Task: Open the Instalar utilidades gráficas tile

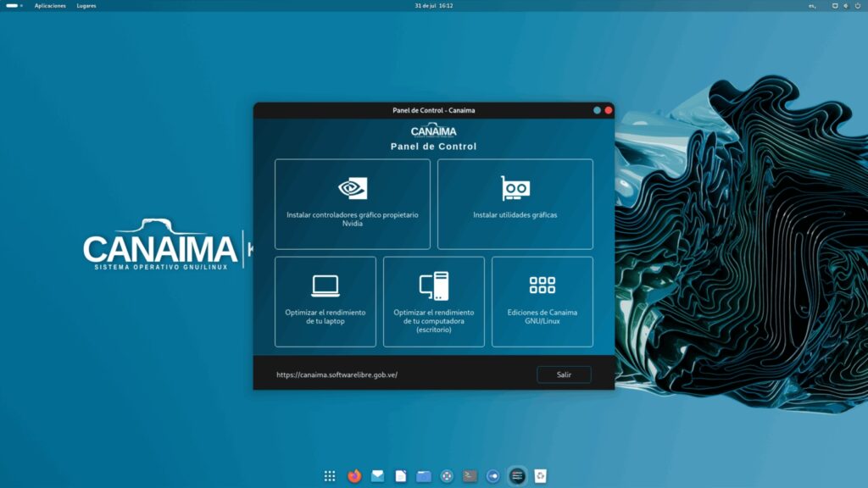Action: (515, 204)
